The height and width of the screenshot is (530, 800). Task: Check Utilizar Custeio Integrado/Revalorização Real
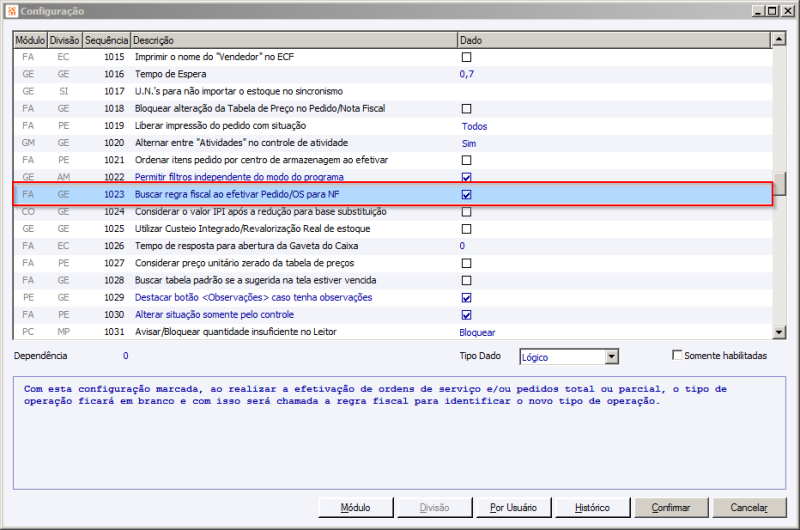466,229
